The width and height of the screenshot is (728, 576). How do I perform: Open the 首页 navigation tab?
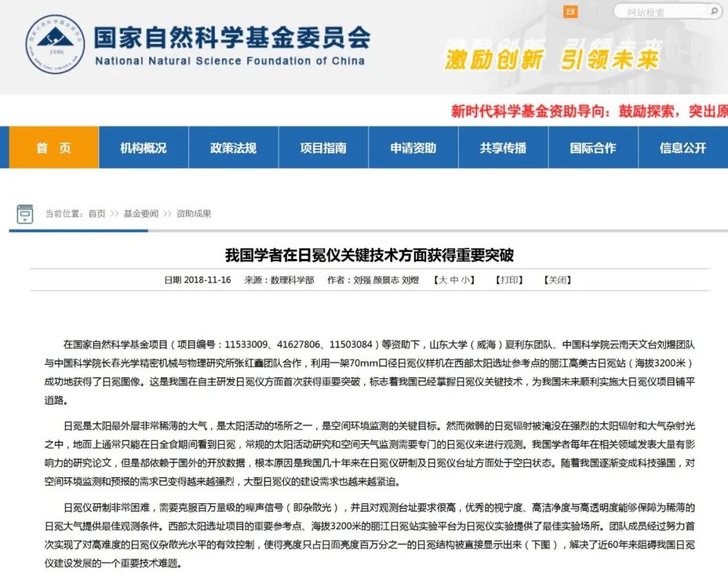coord(54,147)
